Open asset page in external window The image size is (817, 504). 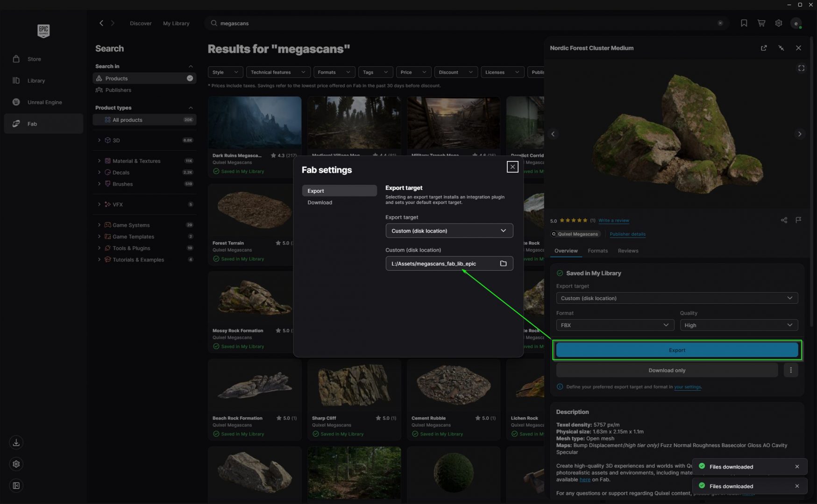(x=764, y=48)
